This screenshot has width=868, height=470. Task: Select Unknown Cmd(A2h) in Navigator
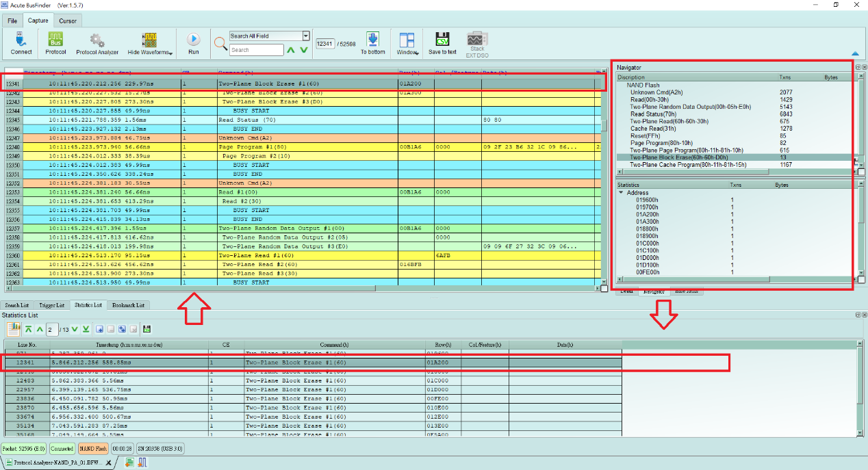click(656, 92)
